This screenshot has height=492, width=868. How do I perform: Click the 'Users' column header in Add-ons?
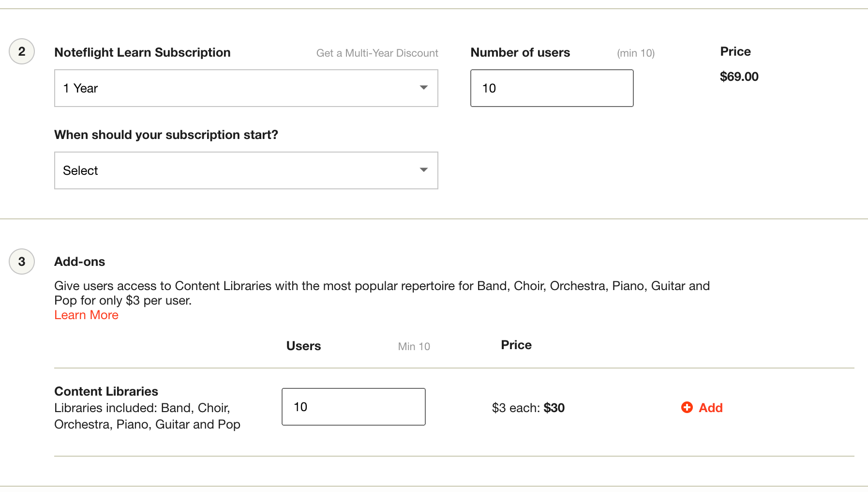(x=303, y=346)
